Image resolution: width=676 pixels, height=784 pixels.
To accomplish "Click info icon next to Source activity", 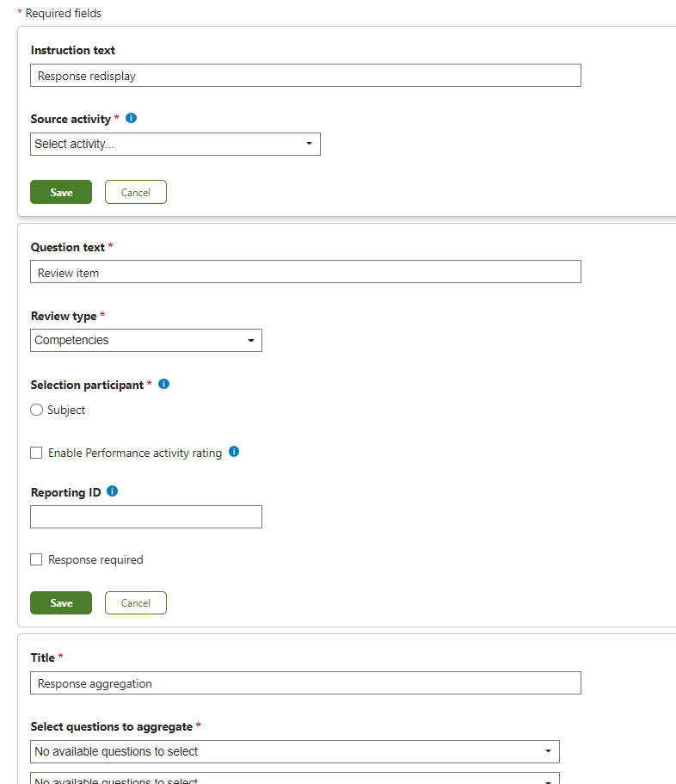I will [x=132, y=119].
